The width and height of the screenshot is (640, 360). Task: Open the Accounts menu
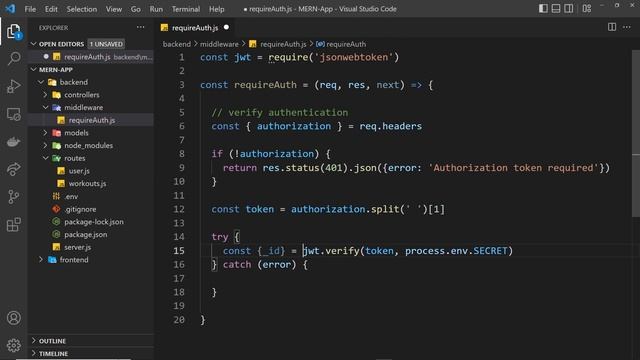coord(13,318)
